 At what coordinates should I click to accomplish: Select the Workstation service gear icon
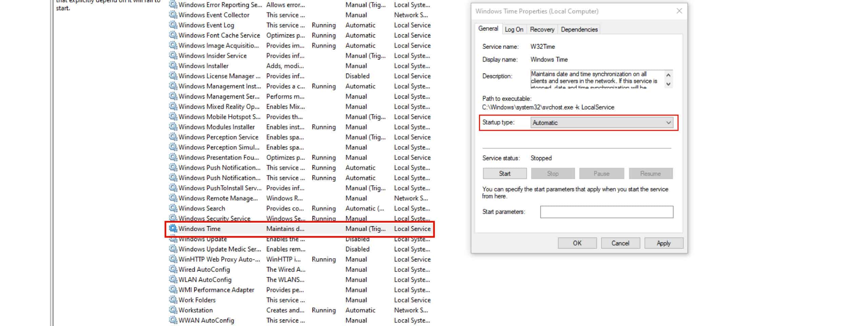(x=173, y=310)
